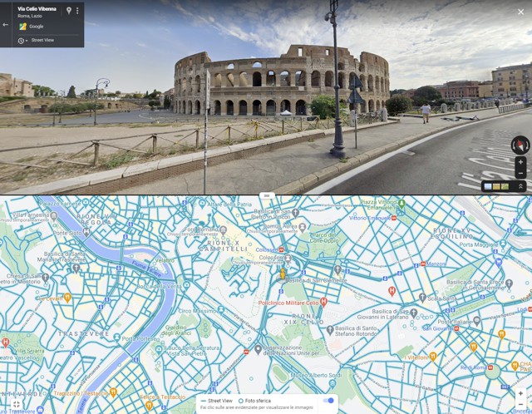The height and width of the screenshot is (414, 532).
Task: Close Street View with the X button
Action: (x=521, y=12)
